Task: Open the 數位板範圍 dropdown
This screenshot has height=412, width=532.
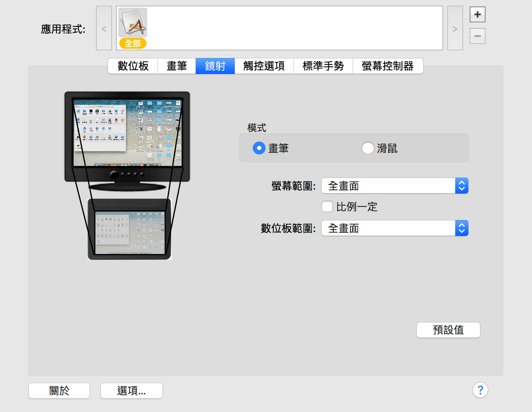Action: [x=395, y=228]
